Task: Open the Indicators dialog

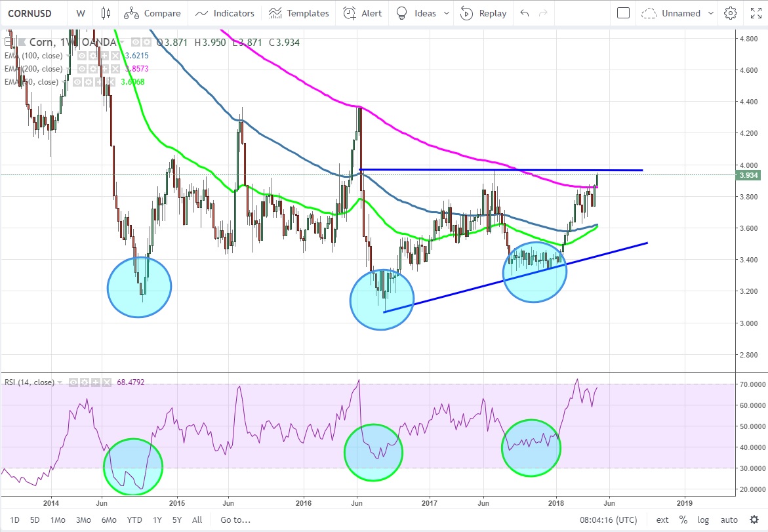Action: pos(225,13)
